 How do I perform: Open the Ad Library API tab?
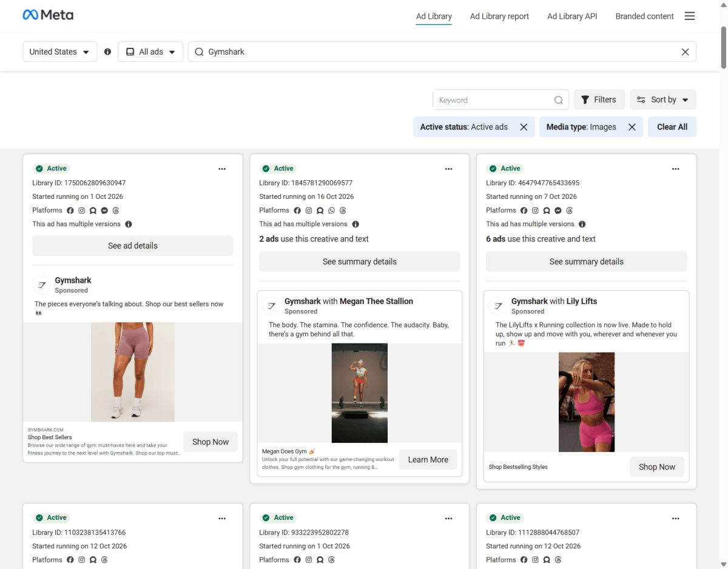[572, 16]
